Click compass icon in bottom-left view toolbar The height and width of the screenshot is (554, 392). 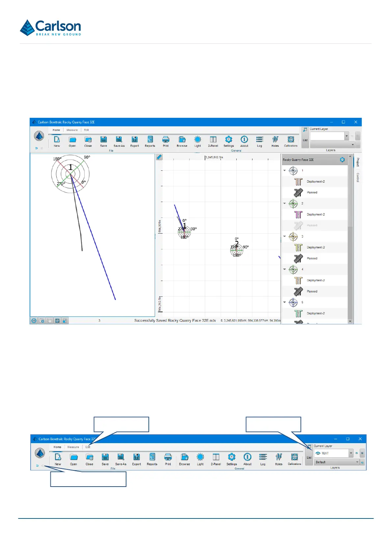(34, 320)
